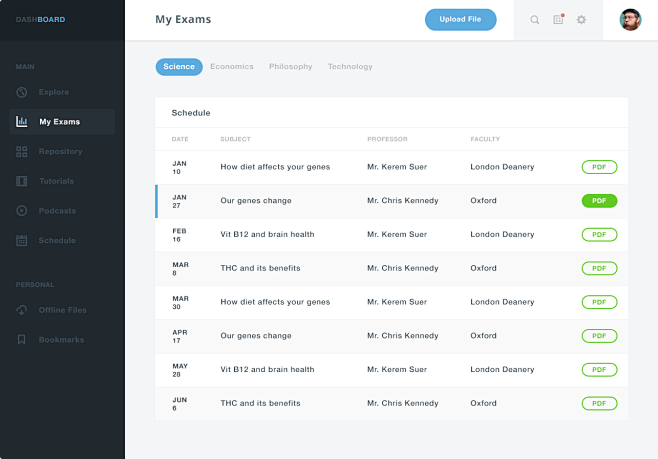The height and width of the screenshot is (459, 658).
Task: Click the Bookmarks ribbon icon
Action: tap(22, 340)
